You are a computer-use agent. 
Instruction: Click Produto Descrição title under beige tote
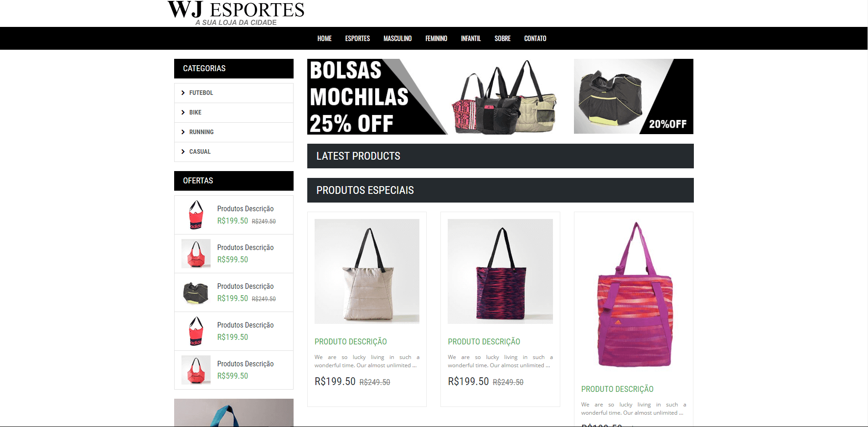pos(351,342)
